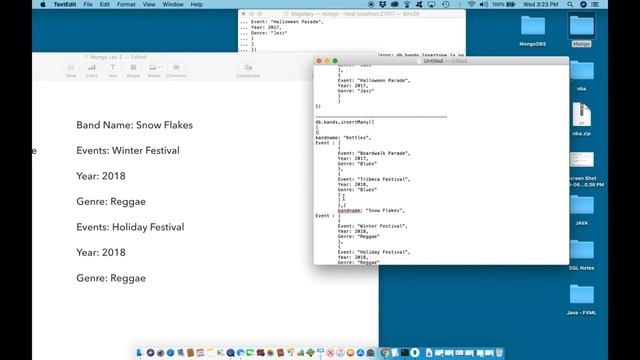This screenshot has width=640, height=360.
Task: Click the line db.bands.insertMany([ in TextEdit
Action: (x=345, y=122)
